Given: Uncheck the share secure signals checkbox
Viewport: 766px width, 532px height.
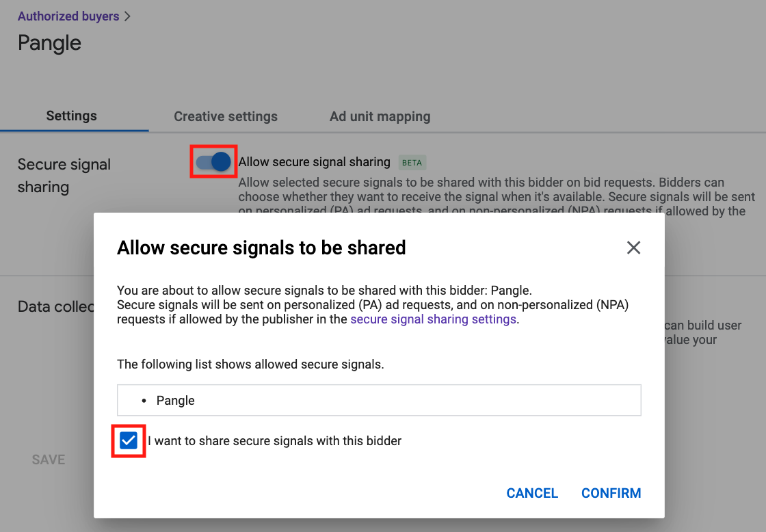Looking at the screenshot, I should (x=129, y=440).
